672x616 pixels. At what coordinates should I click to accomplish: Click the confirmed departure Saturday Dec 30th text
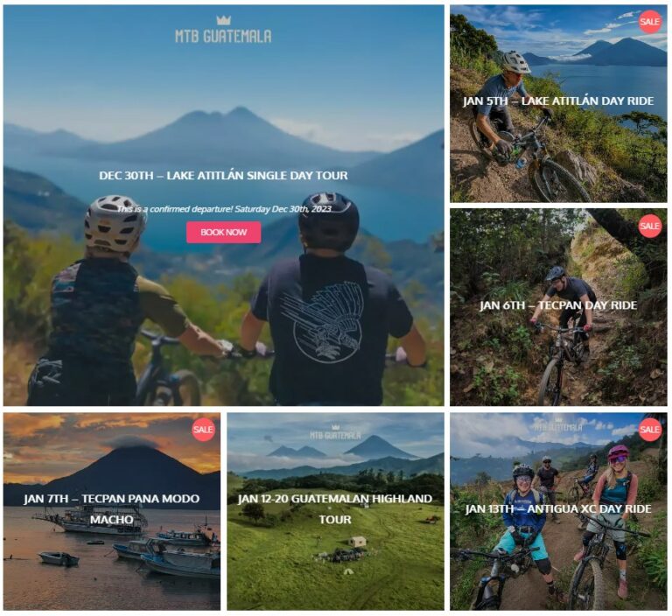(x=224, y=209)
